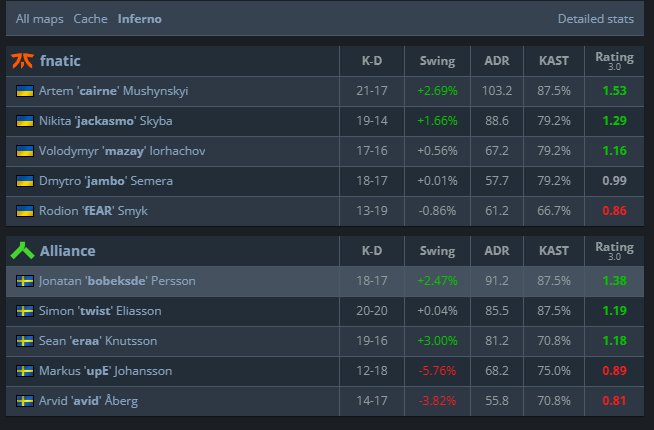The width and height of the screenshot is (654, 430).
Task: Open the fnatic team name link
Action: (x=60, y=61)
